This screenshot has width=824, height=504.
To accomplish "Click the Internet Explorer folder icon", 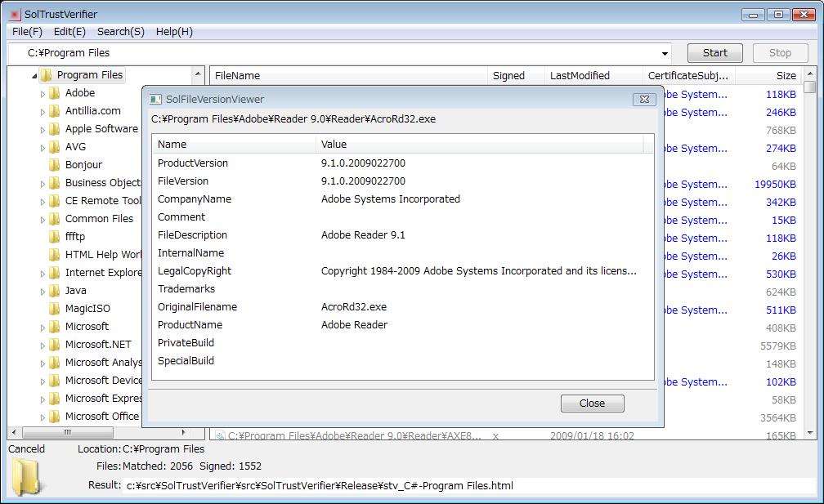I will point(55,273).
